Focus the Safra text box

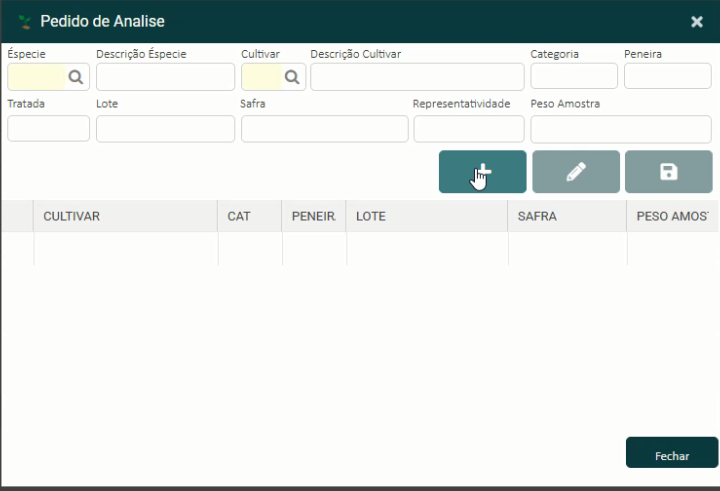(x=324, y=129)
